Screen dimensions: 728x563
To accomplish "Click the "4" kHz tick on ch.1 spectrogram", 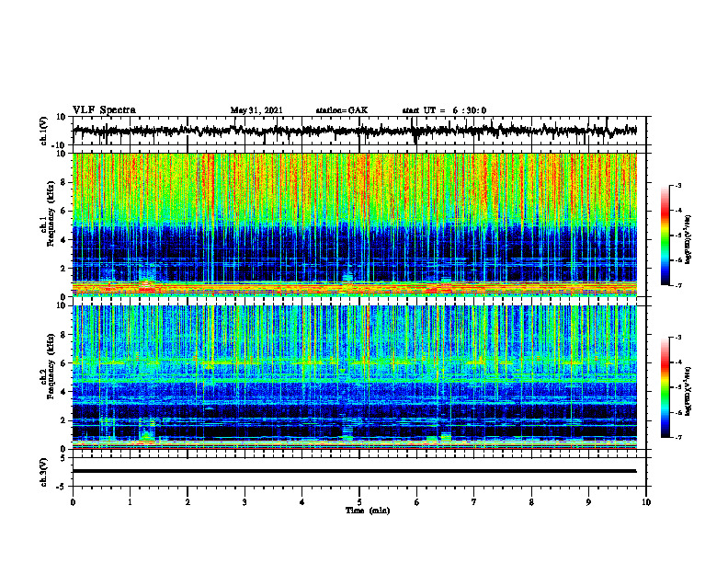I will 63,240.
